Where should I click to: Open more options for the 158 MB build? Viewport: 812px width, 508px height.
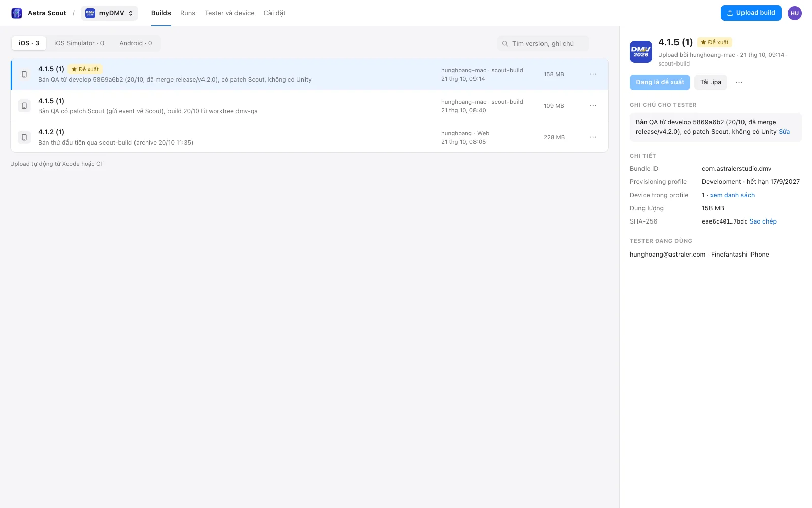point(593,74)
